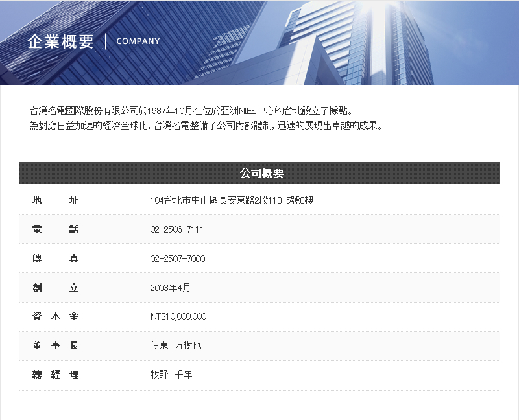The height and width of the screenshot is (420, 519).
Task: Click the 地址 row label
Action: 55,201
